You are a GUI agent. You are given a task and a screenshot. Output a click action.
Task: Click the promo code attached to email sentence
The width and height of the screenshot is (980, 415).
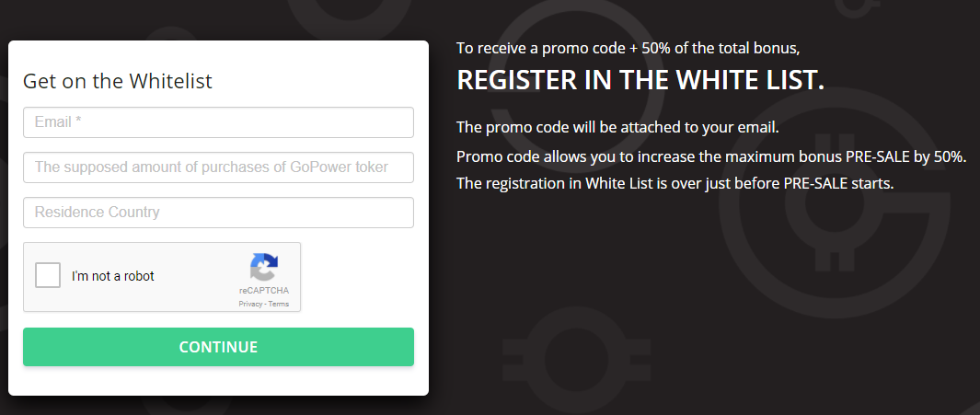(x=617, y=128)
